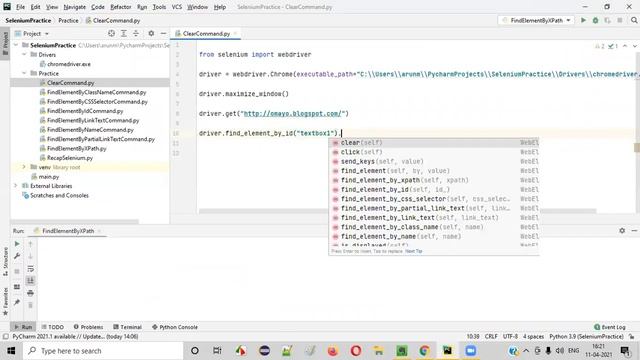Rerun using Run panel play icon
Image resolution: width=640 pixels, height=360 pixels.
(17, 244)
